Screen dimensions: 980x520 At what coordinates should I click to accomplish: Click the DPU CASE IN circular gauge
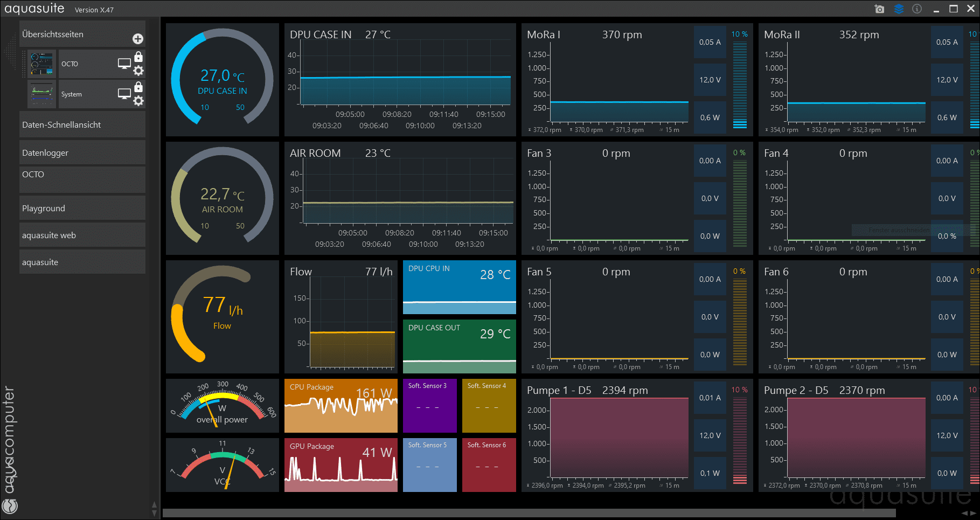[x=223, y=80]
